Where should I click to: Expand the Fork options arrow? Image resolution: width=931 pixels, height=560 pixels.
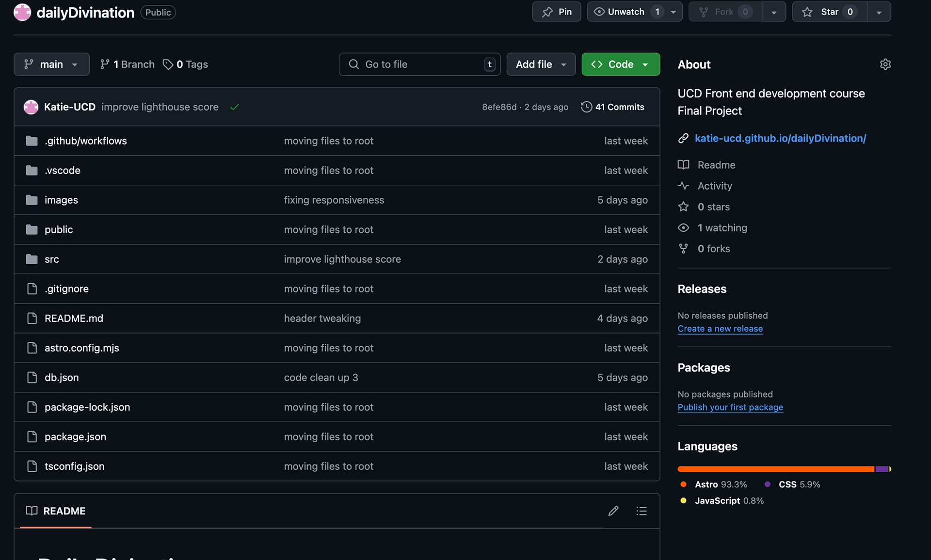pyautogui.click(x=774, y=12)
